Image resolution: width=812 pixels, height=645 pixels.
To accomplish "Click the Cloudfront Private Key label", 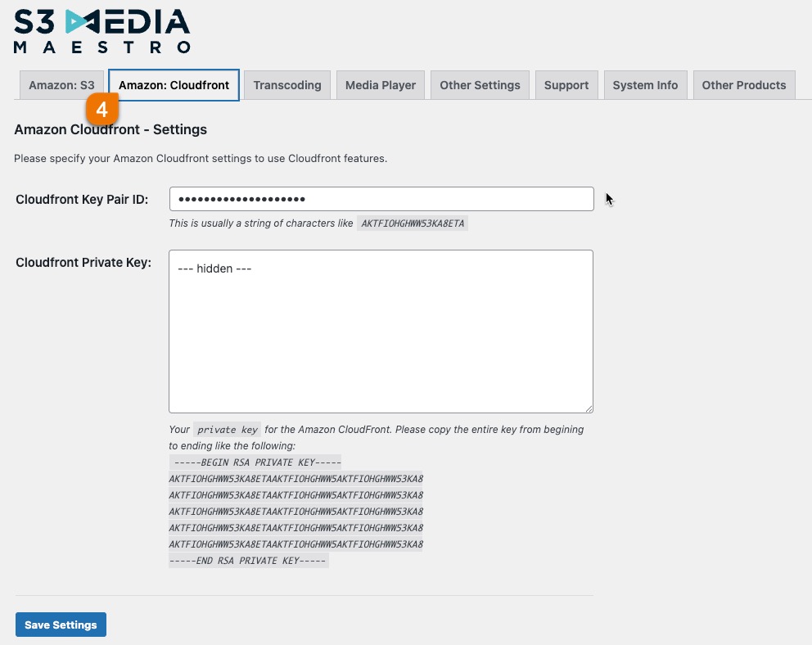I will (x=83, y=263).
